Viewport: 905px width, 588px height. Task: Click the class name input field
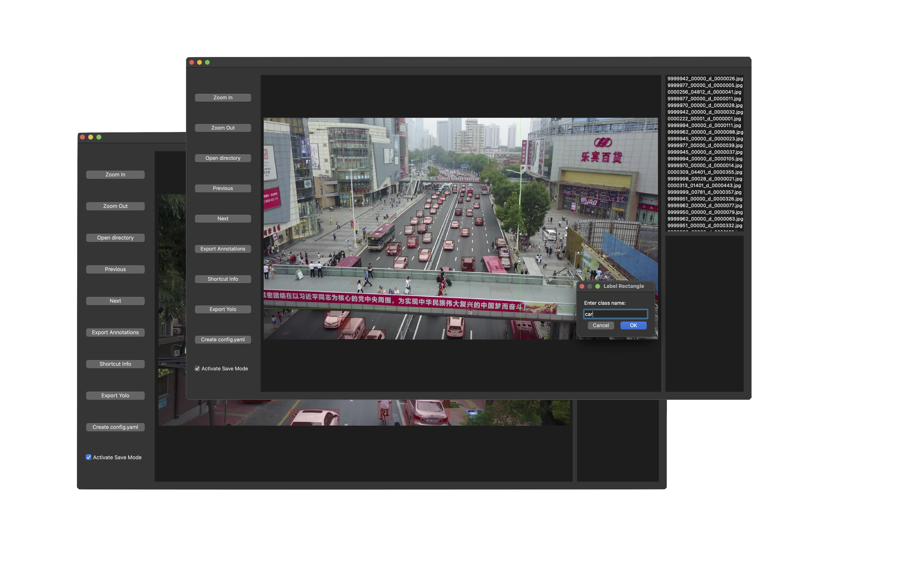coord(615,314)
